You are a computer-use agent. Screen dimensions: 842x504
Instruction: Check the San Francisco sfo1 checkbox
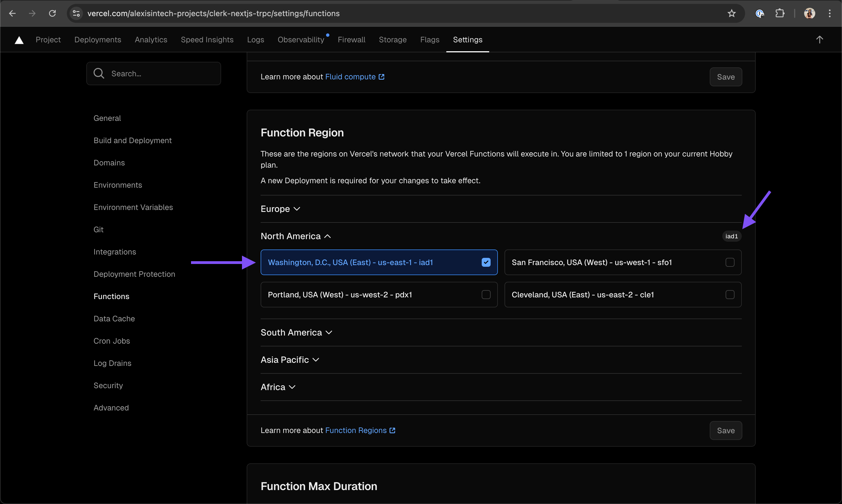pyautogui.click(x=730, y=262)
